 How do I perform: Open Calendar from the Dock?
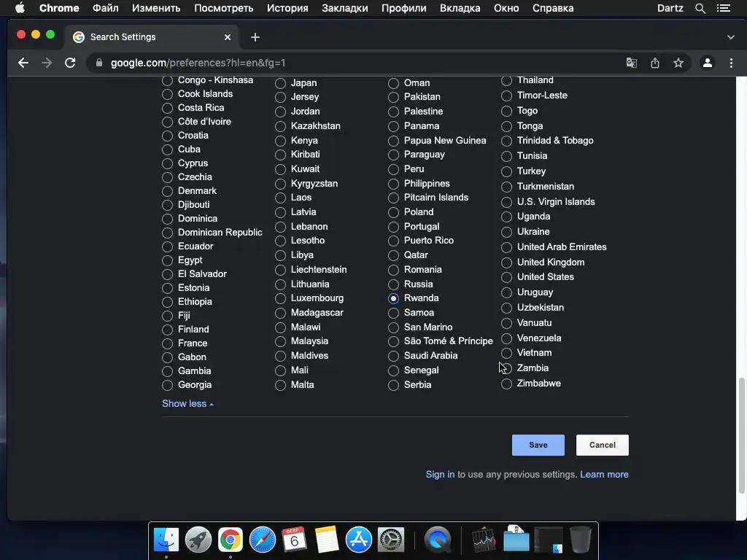click(295, 540)
